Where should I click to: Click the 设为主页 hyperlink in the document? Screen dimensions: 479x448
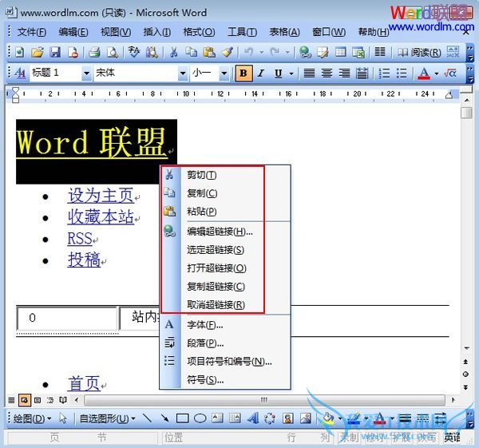click(101, 196)
